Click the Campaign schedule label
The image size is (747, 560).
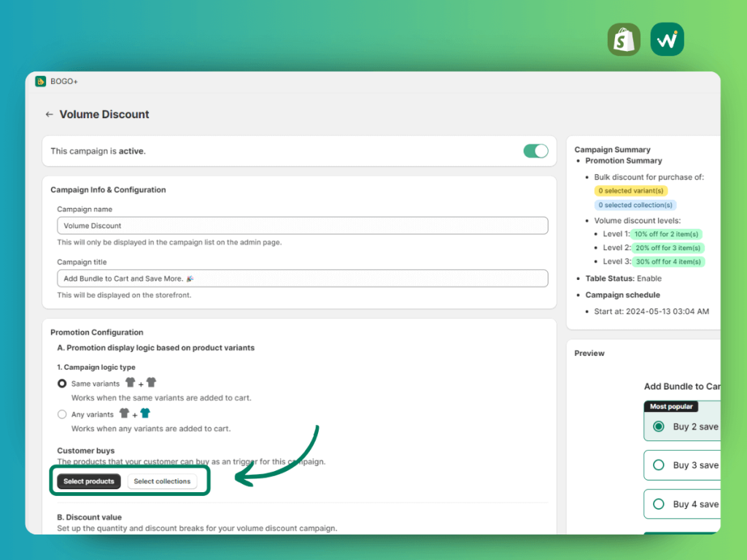point(623,295)
